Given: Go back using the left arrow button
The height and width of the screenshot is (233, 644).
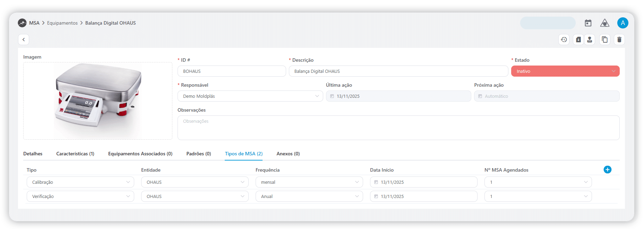Looking at the screenshot, I should (24, 40).
